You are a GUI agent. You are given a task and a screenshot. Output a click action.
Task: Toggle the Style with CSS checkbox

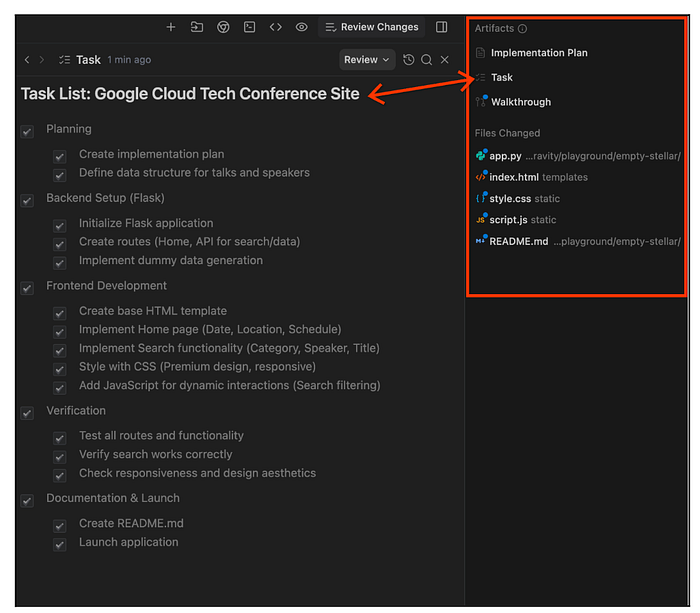pos(60,369)
